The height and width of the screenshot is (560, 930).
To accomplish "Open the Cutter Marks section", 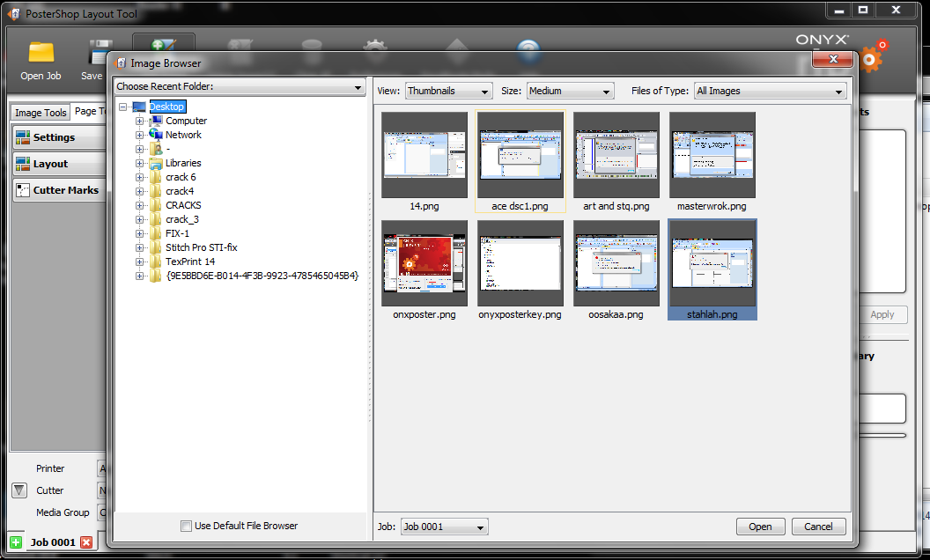I will click(59, 190).
